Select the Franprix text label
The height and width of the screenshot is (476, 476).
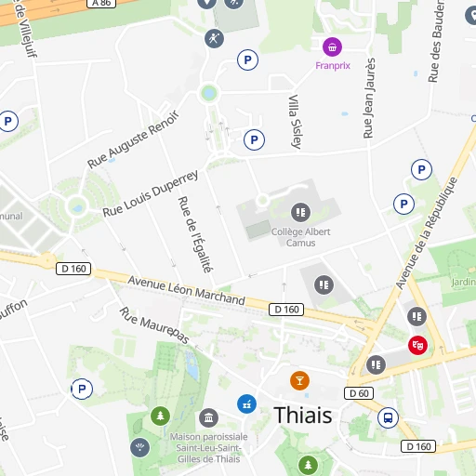(x=333, y=66)
